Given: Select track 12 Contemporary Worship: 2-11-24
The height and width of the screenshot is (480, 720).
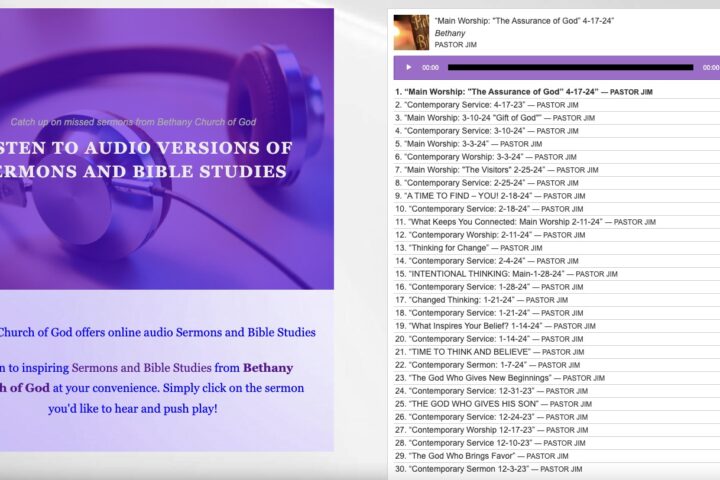Looking at the screenshot, I should (557, 235).
